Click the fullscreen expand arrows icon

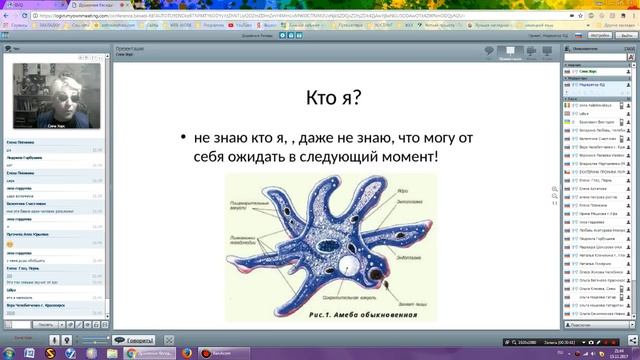[x=169, y=340]
